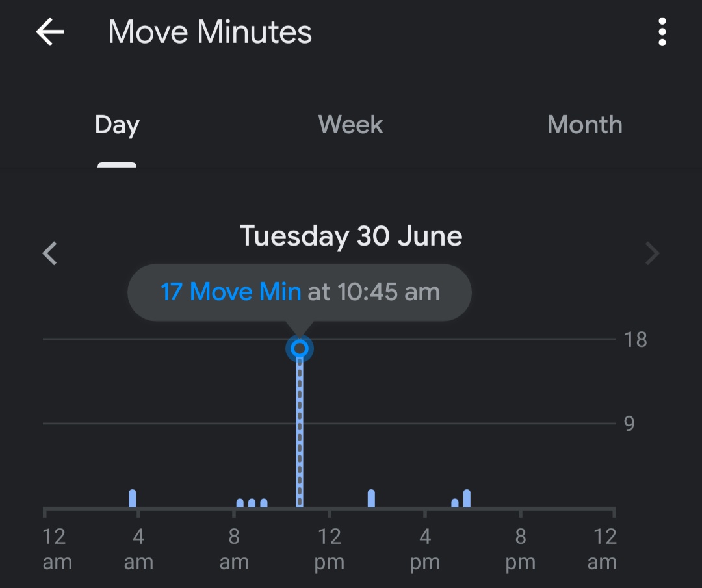702x588 pixels.
Task: Tap the small activity bar near 4 am
Action: click(x=133, y=497)
